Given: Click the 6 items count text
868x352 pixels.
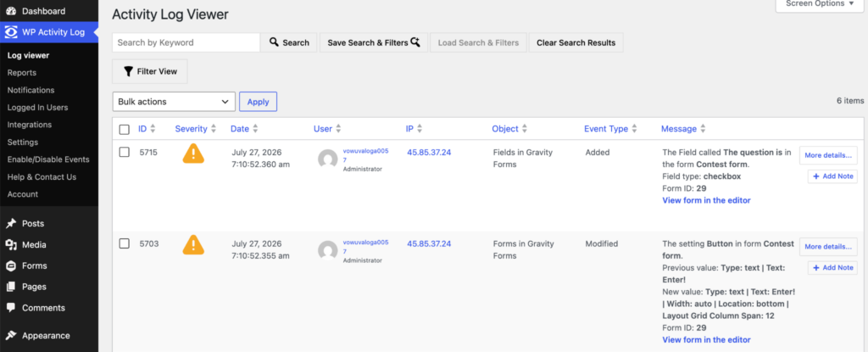Looking at the screenshot, I should click(850, 101).
